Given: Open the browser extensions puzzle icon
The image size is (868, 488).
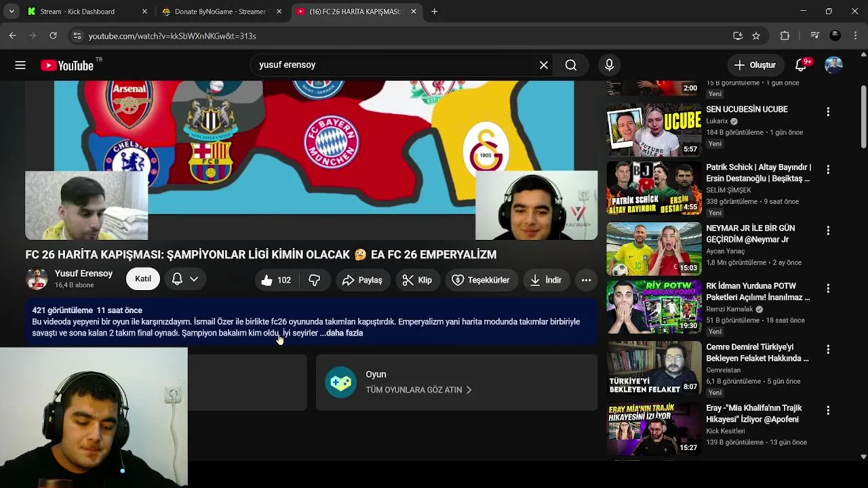Looking at the screenshot, I should click(x=785, y=35).
